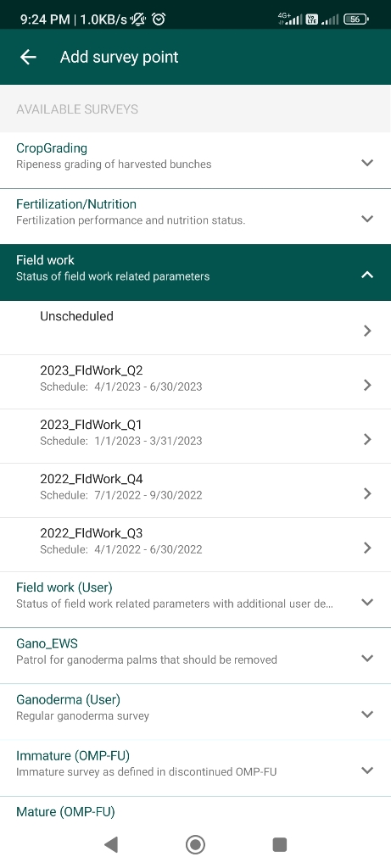Open 2023_FldWork_Q2 arrow icon
Image resolution: width=391 pixels, height=868 pixels.
click(x=367, y=386)
